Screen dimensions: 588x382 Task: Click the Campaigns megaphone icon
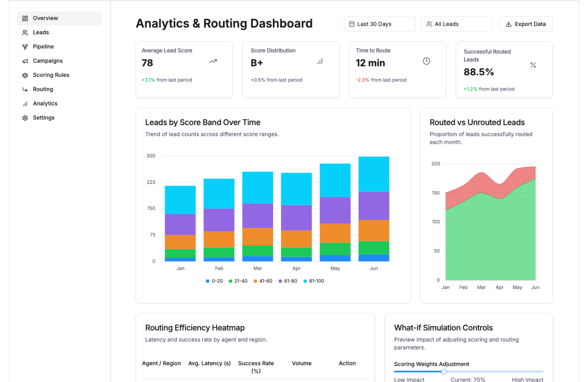coord(25,61)
